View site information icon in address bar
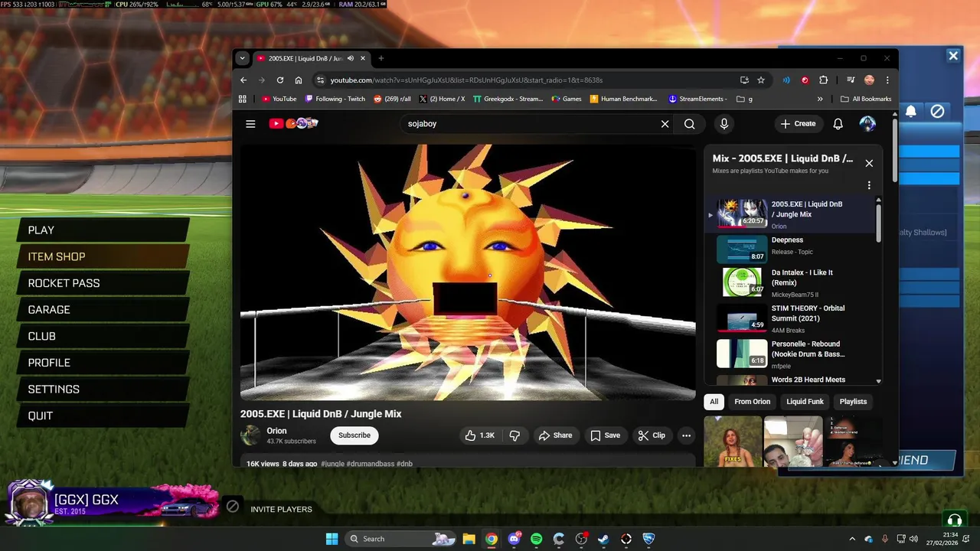Viewport: 980px width, 551px height. pos(320,80)
